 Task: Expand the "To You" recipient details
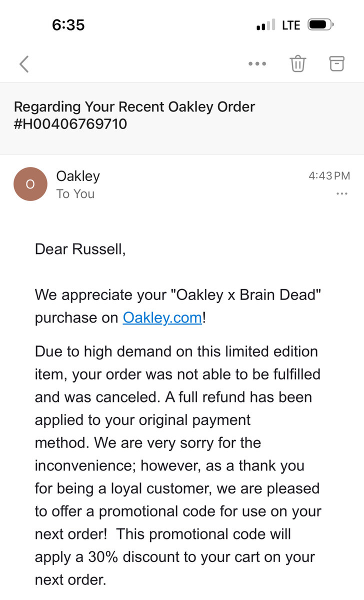point(75,194)
